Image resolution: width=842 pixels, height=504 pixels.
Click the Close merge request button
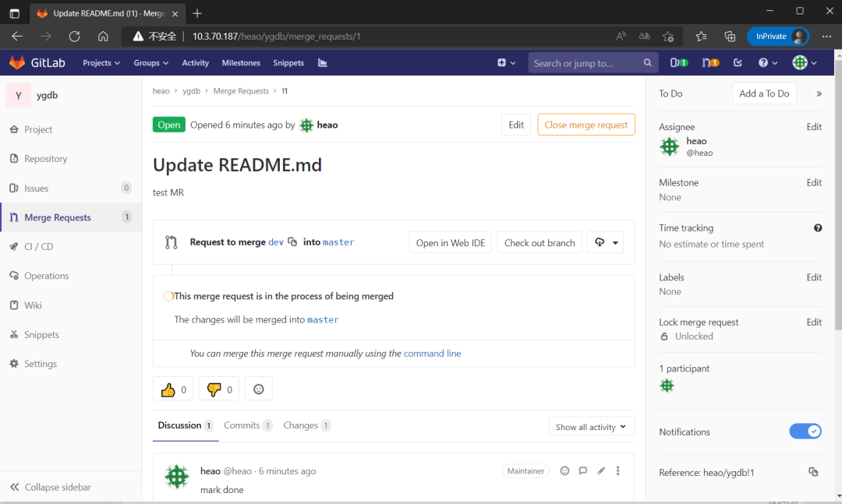coord(586,125)
